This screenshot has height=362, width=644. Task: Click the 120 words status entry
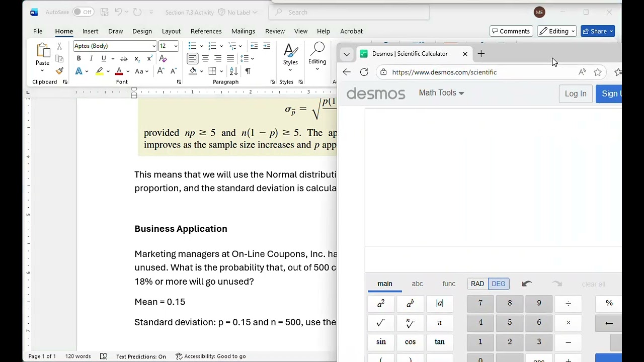(78, 356)
